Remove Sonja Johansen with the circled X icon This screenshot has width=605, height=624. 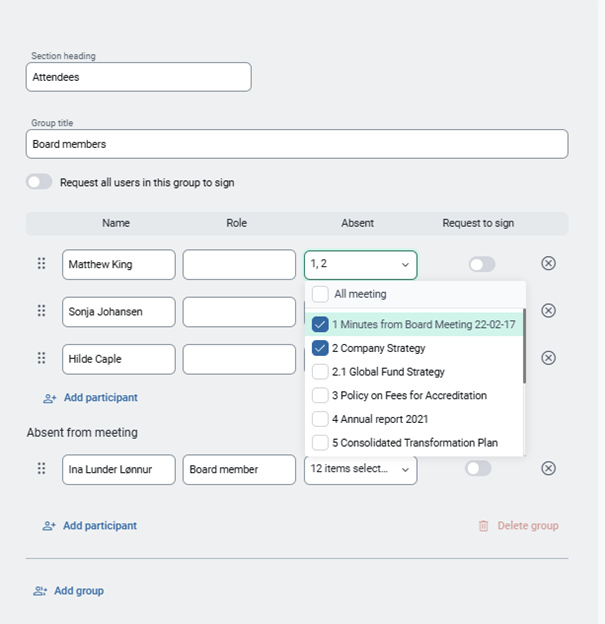548,310
